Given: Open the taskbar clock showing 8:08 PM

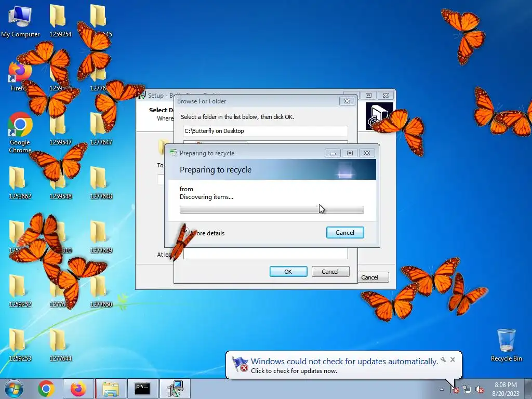Looking at the screenshot, I should tap(506, 389).
